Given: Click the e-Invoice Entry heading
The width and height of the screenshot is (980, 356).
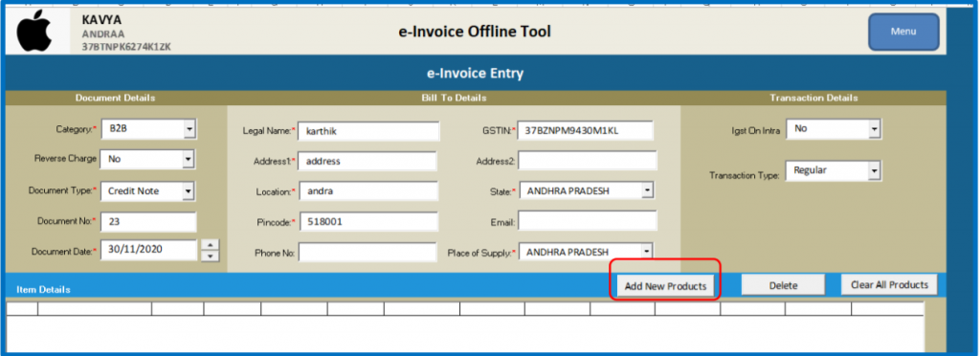Looking at the screenshot, I should 475,74.
